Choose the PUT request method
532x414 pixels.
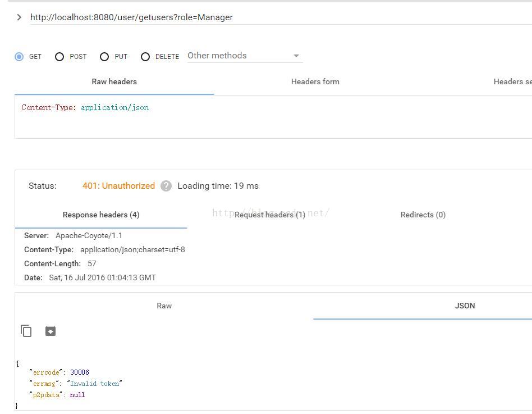pos(104,57)
